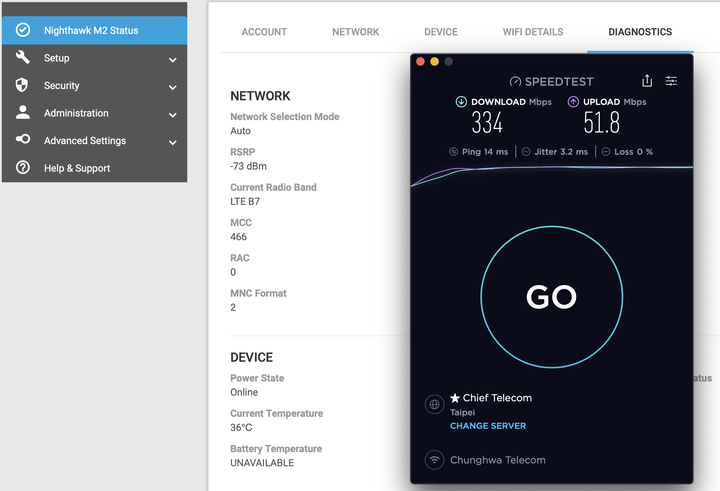Open the Advanced Settings sidebar item
The image size is (720, 491).
(95, 141)
